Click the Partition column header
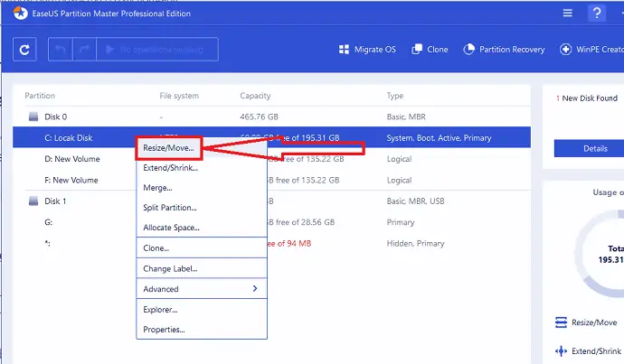Screen dimensions: 624x364 tap(40, 96)
